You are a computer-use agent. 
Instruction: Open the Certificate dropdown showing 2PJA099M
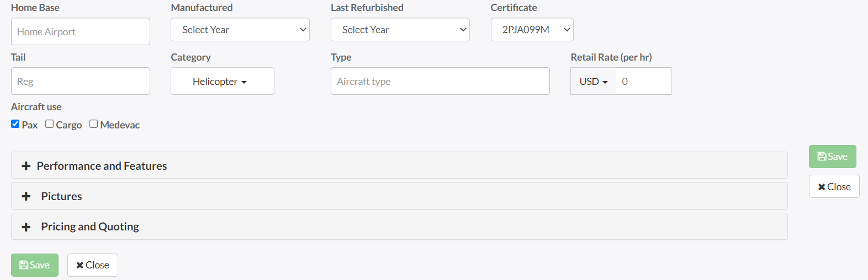(532, 30)
